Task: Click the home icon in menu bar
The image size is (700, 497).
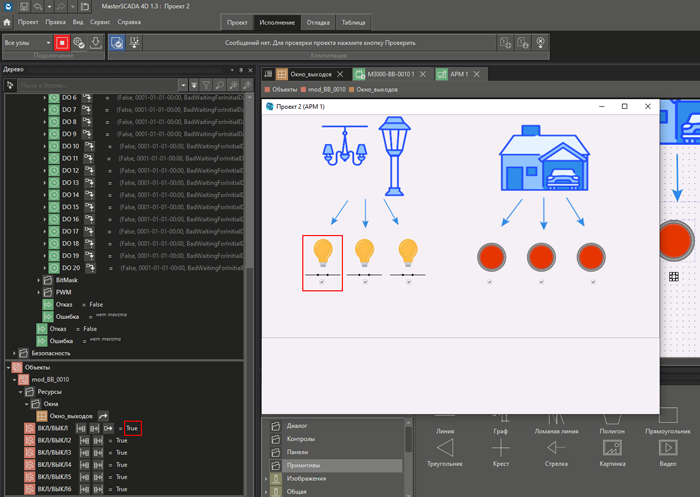Action: point(7,22)
